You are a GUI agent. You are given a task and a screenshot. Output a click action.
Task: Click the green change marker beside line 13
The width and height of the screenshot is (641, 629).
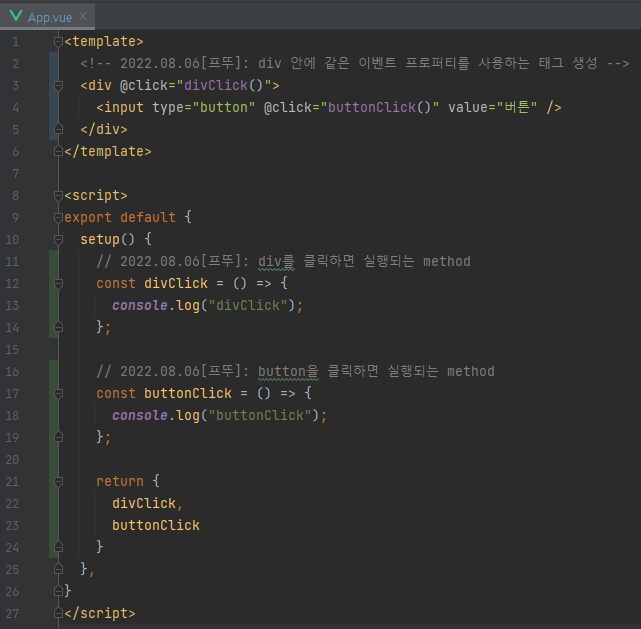click(53, 306)
